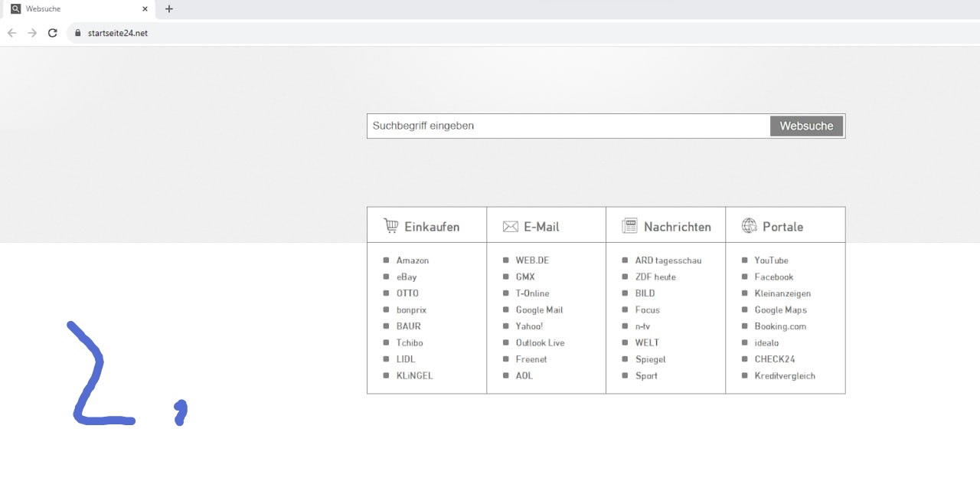Open the AOL link
The width and height of the screenshot is (980, 491).
524,376
